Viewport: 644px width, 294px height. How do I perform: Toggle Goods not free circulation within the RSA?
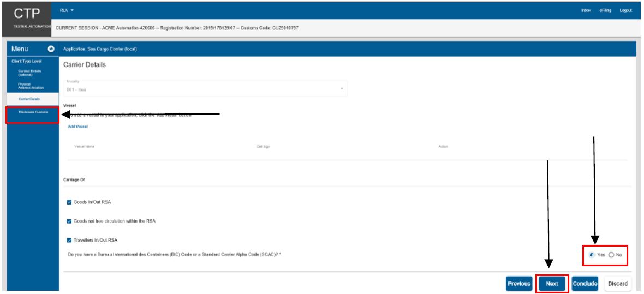pyautogui.click(x=69, y=221)
